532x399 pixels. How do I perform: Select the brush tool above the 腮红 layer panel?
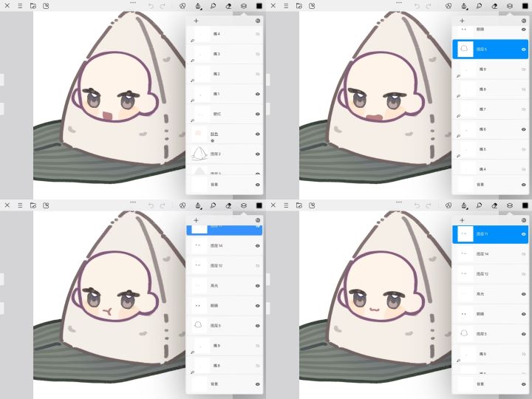pyautogui.click(x=198, y=6)
